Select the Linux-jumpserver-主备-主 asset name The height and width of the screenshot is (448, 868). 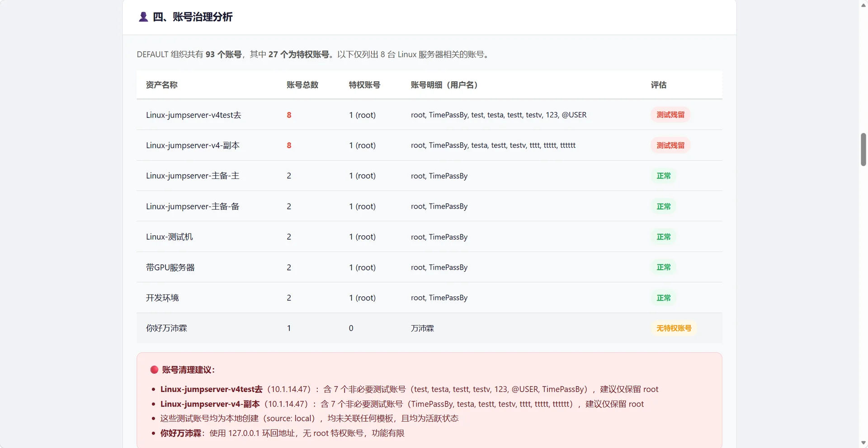(x=193, y=176)
